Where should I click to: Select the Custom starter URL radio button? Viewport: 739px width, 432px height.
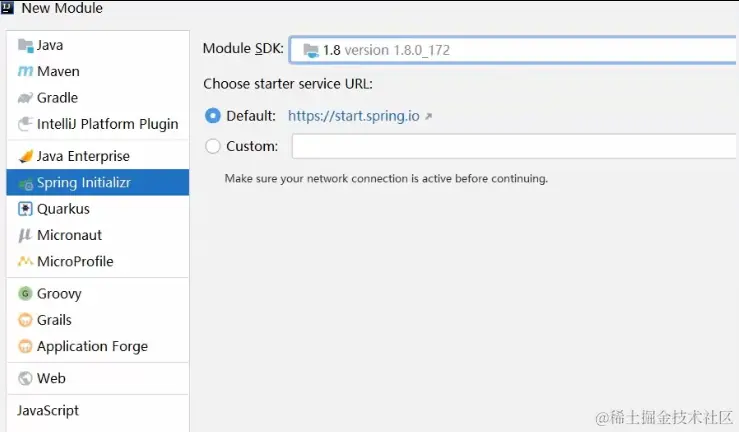point(212,146)
